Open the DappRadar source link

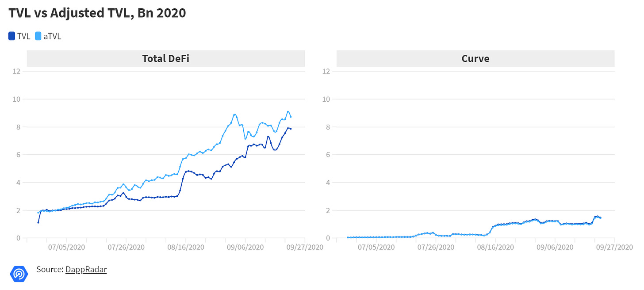(x=86, y=269)
